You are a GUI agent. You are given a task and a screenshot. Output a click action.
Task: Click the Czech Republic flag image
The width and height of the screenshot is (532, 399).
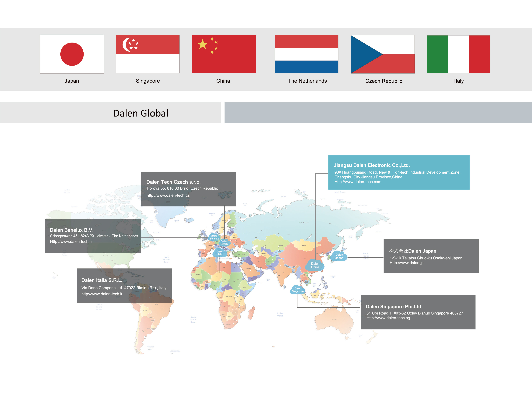tap(383, 54)
